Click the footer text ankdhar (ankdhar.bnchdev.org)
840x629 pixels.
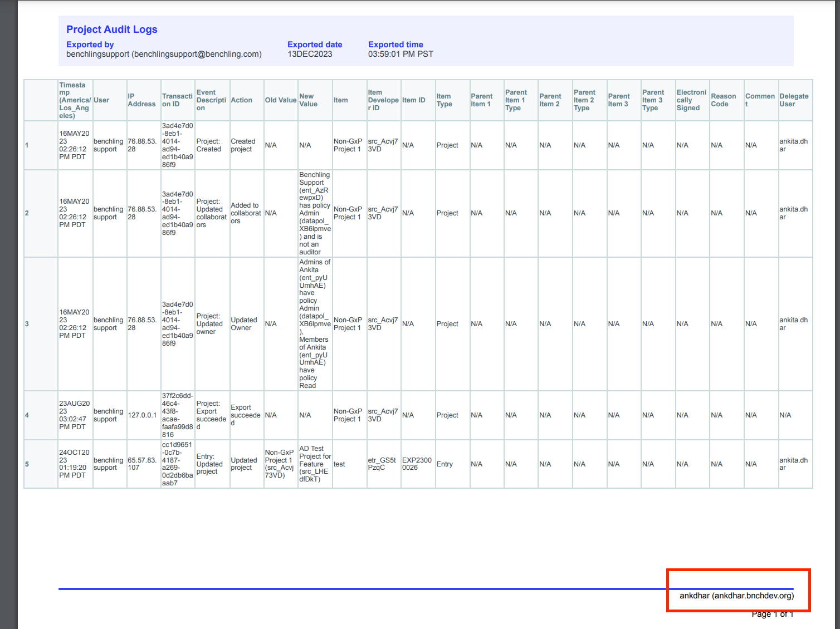[736, 596]
